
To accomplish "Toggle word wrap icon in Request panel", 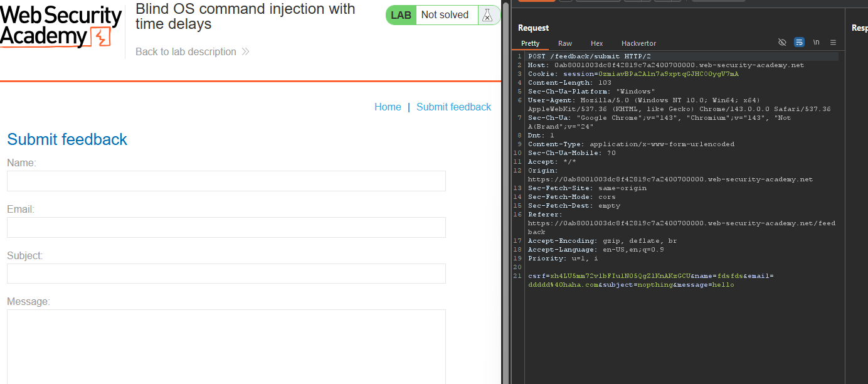I will [x=799, y=42].
